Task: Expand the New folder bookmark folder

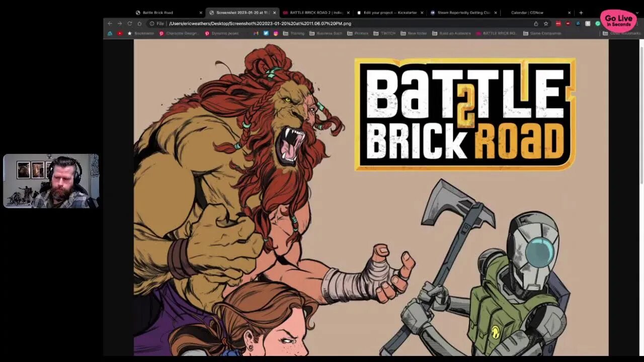Action: pyautogui.click(x=414, y=33)
